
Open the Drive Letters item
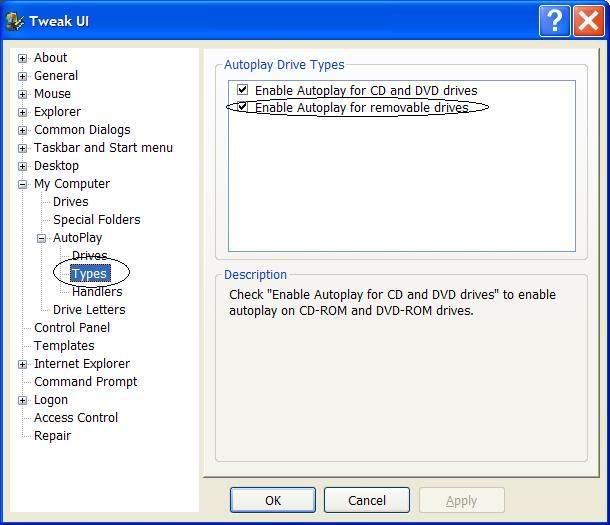89,310
